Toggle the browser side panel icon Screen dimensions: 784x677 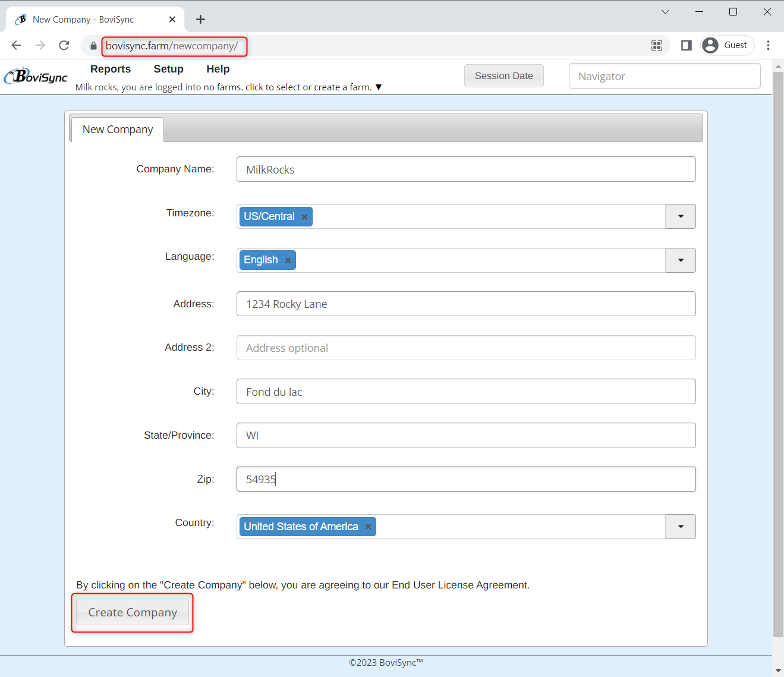(687, 45)
